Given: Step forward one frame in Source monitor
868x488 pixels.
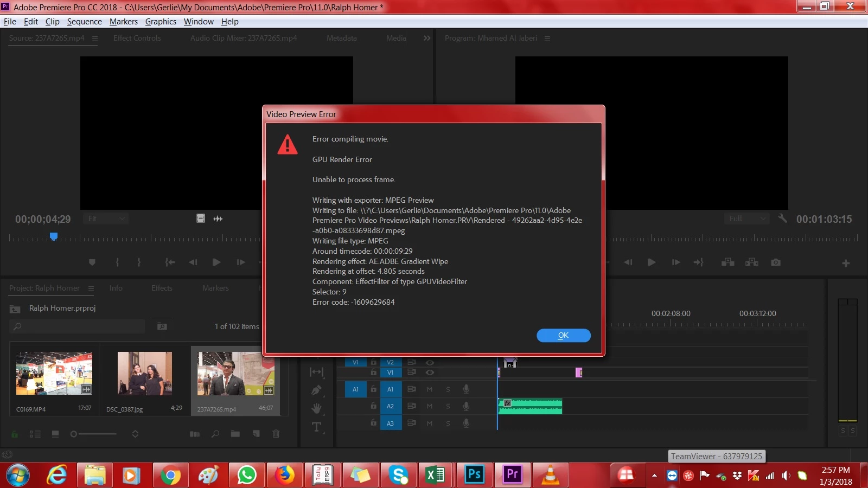Looking at the screenshot, I should (x=241, y=262).
